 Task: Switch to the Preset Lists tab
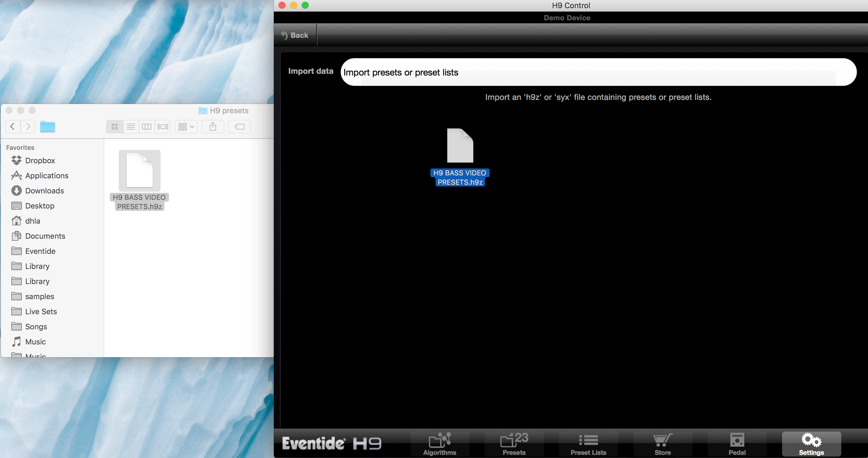[x=588, y=444]
